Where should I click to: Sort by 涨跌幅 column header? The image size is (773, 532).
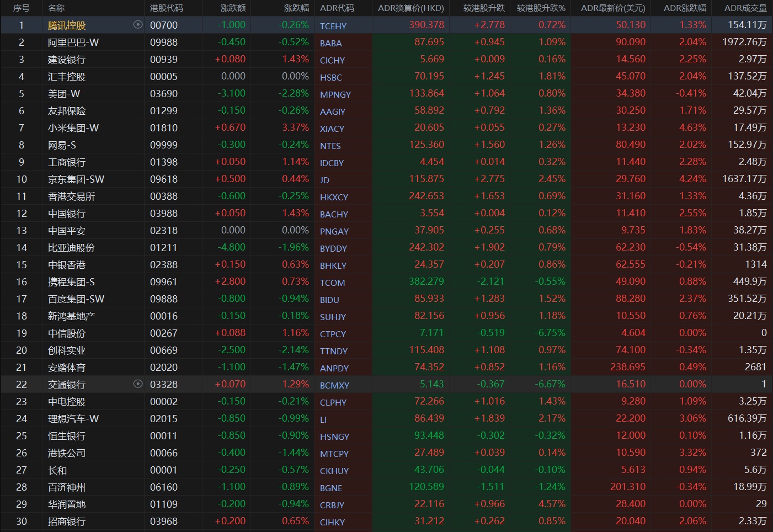[x=296, y=8]
